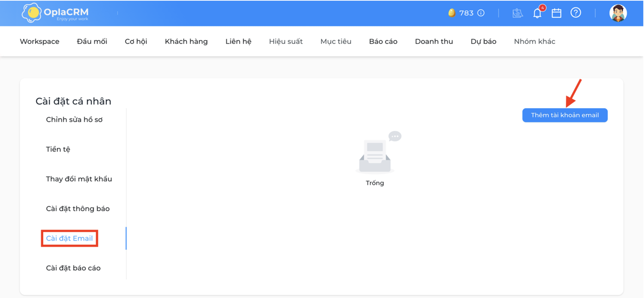644x298 pixels.
Task: Open the user avatar menu
Action: tap(618, 13)
